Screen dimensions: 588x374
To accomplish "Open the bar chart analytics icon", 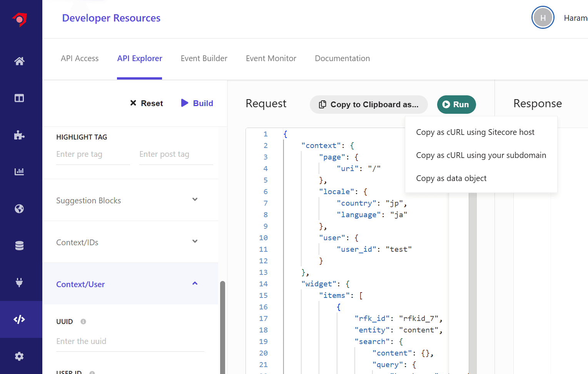I will 19,171.
